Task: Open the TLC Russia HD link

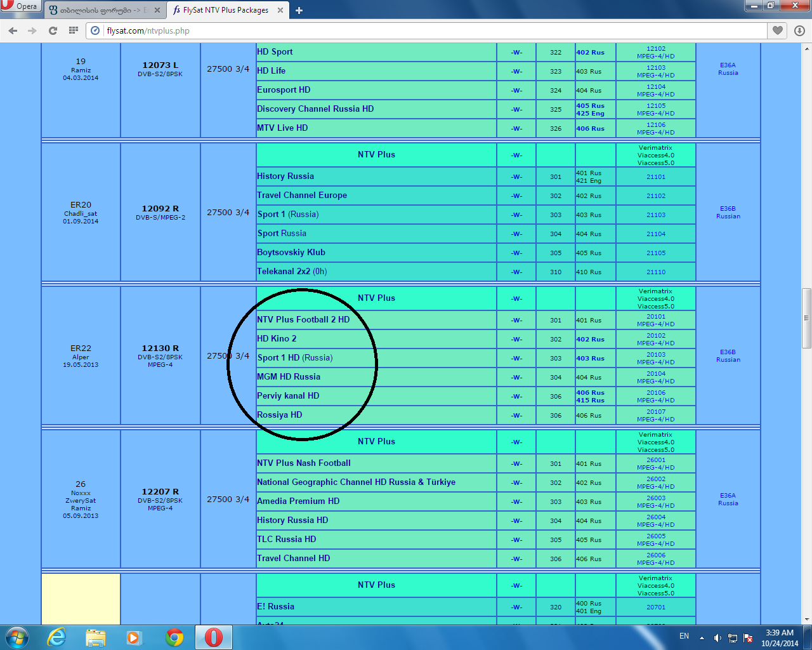Action: pyautogui.click(x=287, y=540)
